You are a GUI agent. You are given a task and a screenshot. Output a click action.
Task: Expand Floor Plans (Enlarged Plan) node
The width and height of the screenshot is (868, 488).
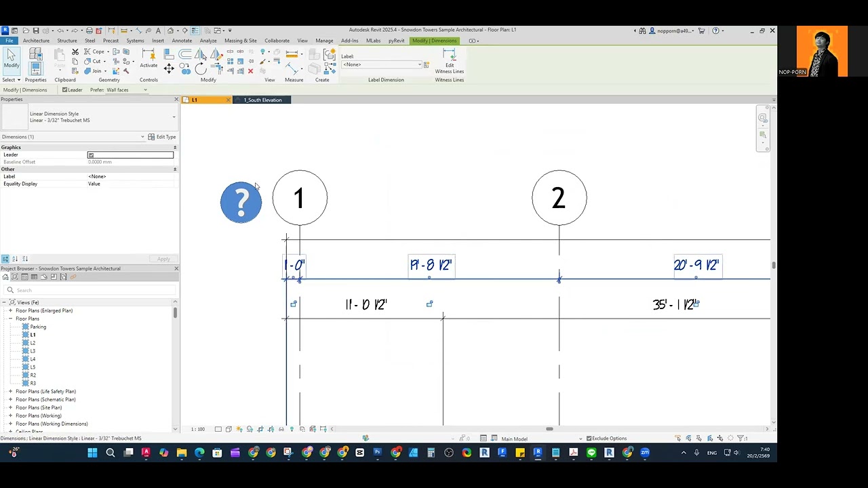(10, 310)
